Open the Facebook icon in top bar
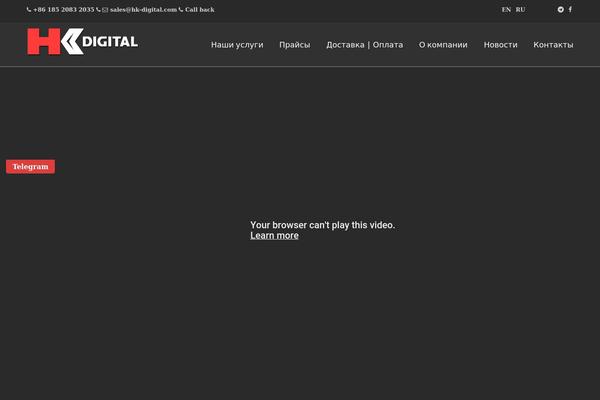 tap(570, 10)
